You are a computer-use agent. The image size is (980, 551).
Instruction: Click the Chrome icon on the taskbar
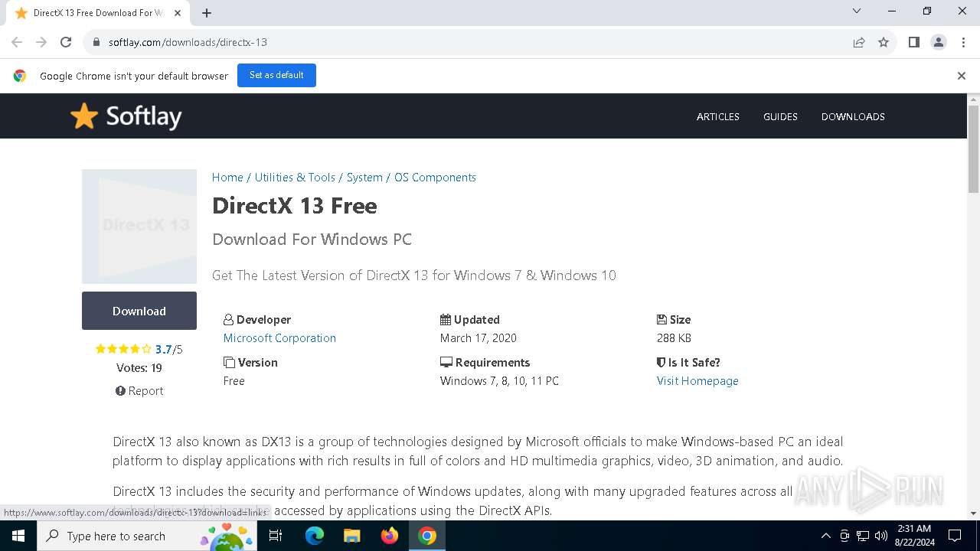click(x=427, y=536)
